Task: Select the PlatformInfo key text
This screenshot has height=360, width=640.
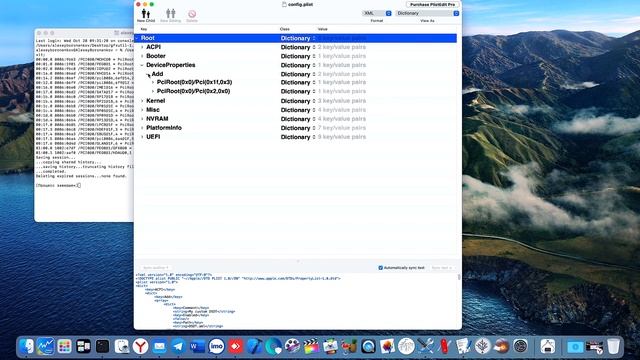Action: [x=164, y=127]
